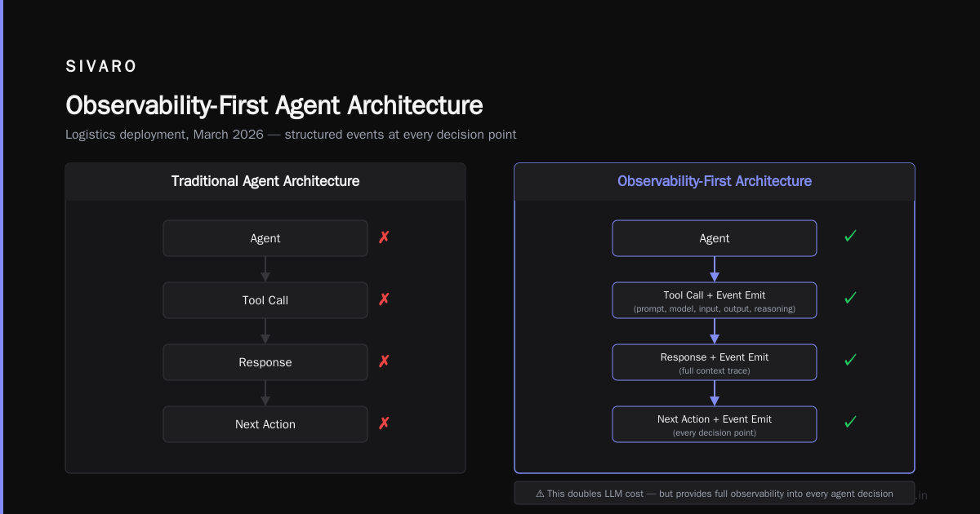Screen dimensions: 980x514
Task: Click green checkmark beside observability Agent box
Action: tap(849, 237)
